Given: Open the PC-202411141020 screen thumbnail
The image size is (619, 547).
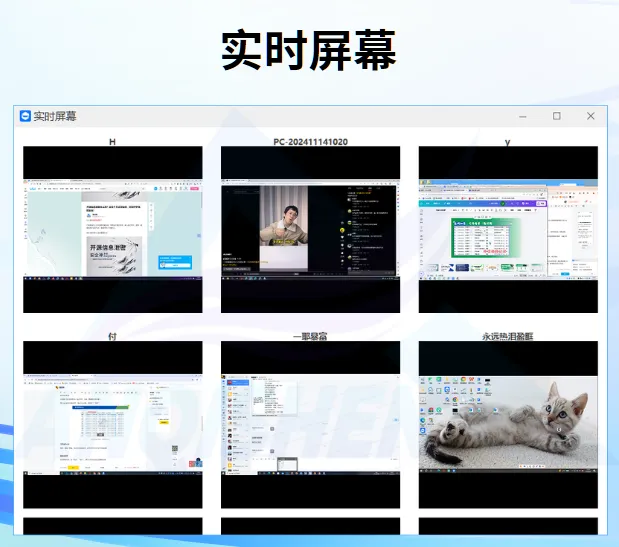Looking at the screenshot, I should point(310,229).
